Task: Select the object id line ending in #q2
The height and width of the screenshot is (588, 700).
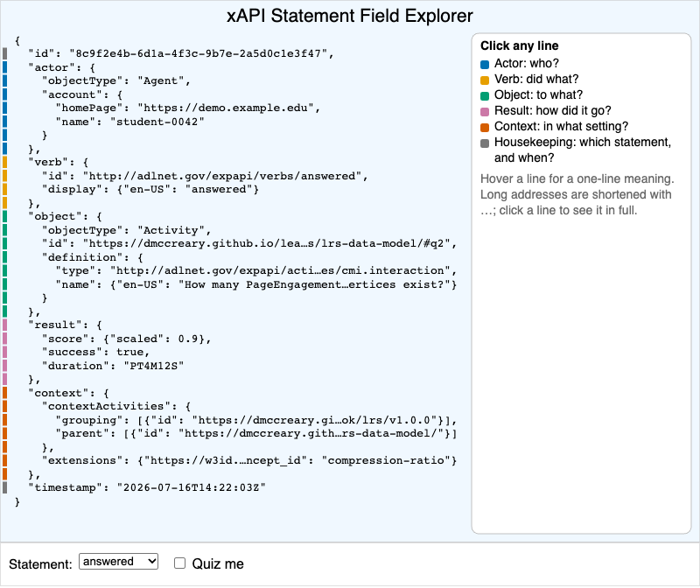Action: click(x=249, y=244)
